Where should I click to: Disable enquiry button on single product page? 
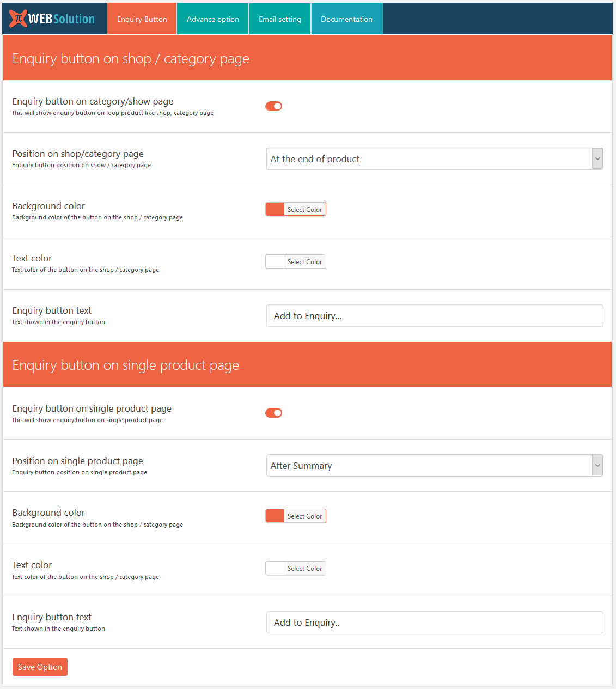[273, 413]
